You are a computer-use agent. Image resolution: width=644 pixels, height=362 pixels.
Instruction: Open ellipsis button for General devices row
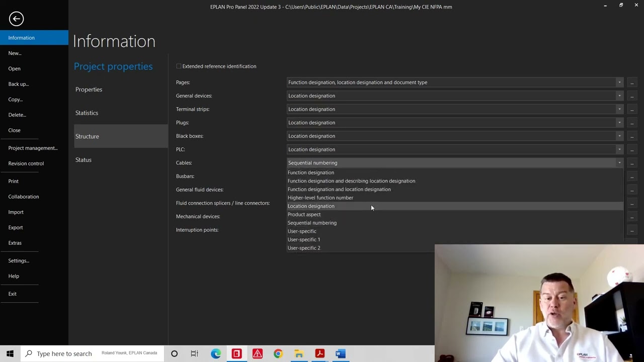pos(632,96)
